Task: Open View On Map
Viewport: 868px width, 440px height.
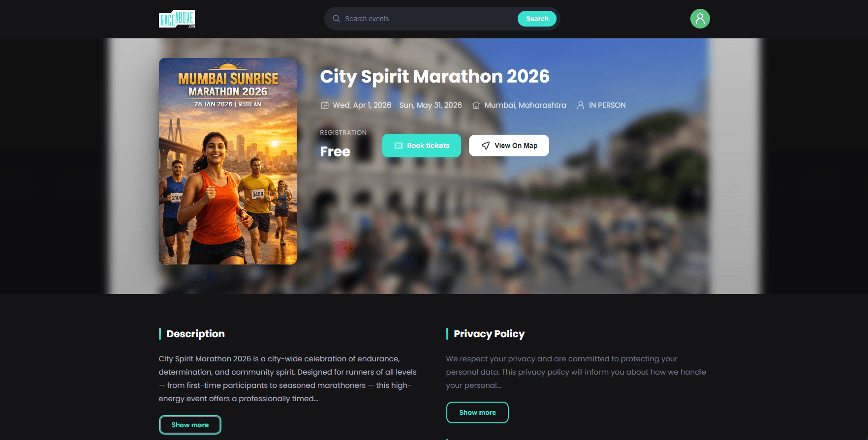Action: [x=509, y=146]
